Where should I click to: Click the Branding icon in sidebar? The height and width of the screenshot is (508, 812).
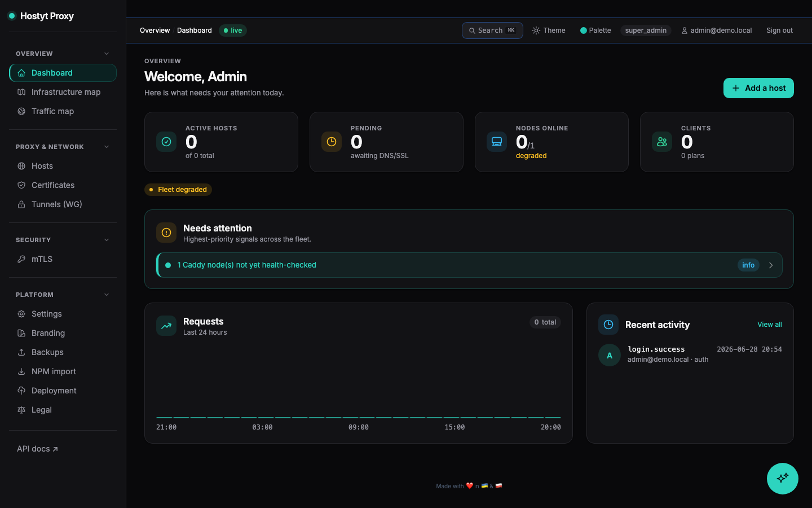tap(21, 333)
